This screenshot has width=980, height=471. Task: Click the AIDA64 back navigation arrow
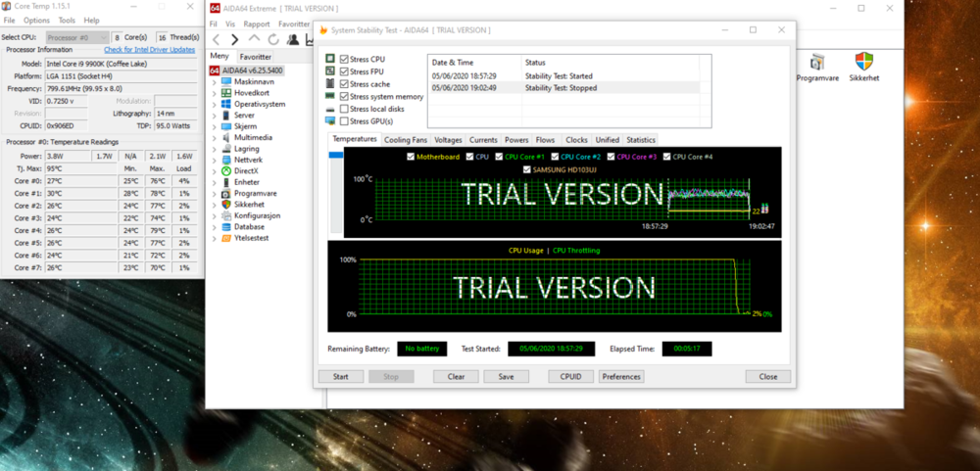point(217,40)
